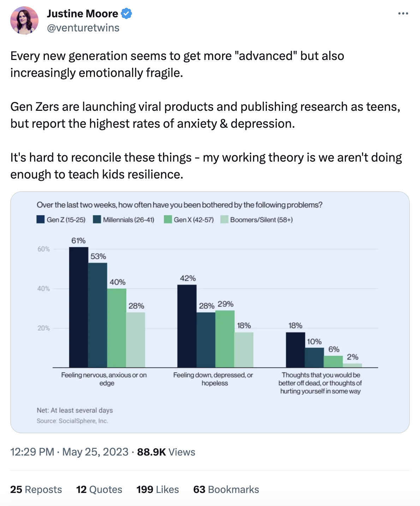
Task: View the 12 Quotes list
Action: click(99, 489)
